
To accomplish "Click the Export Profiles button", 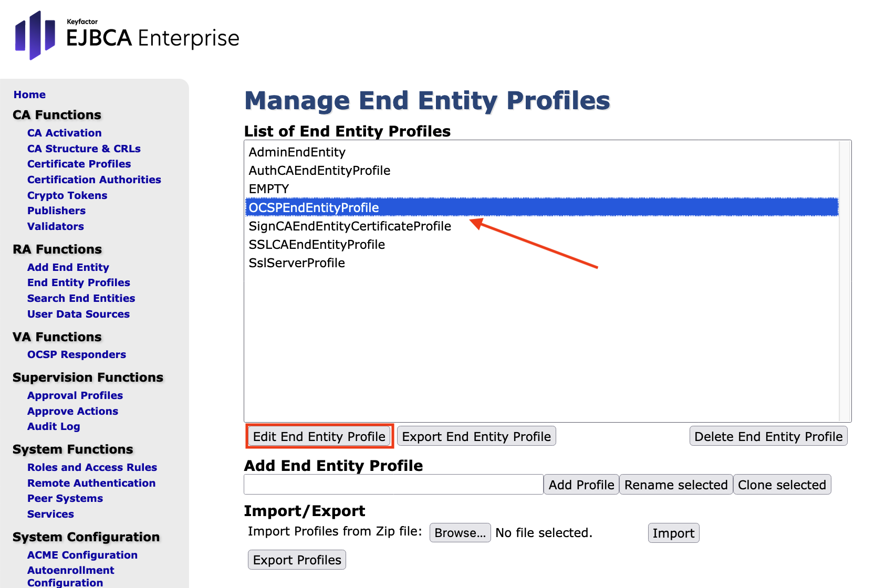I will [x=297, y=560].
